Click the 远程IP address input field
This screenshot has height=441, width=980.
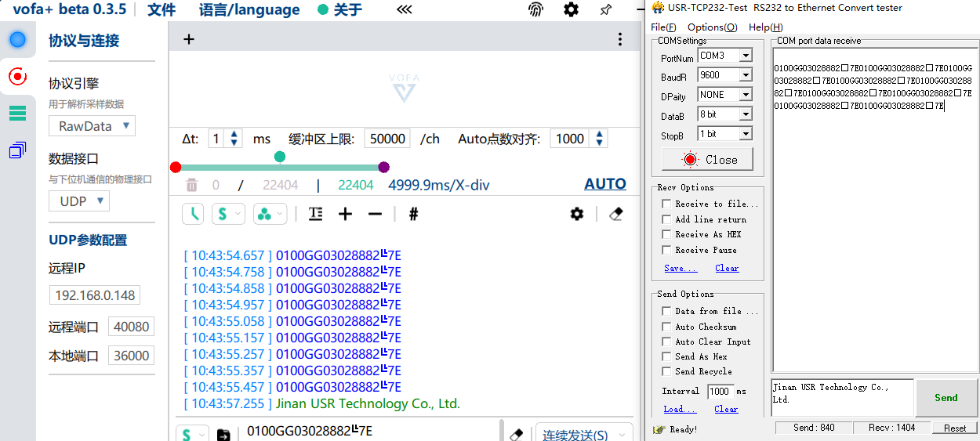[x=94, y=295]
